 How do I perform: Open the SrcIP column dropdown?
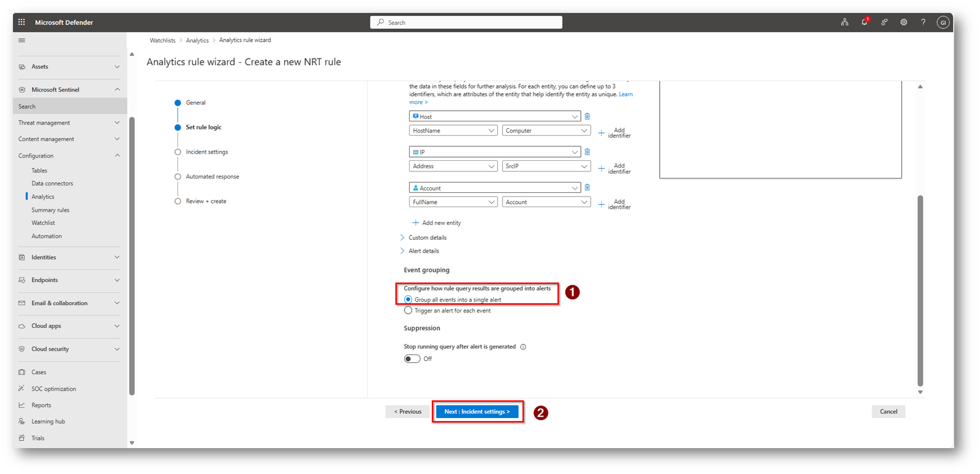[x=546, y=166]
